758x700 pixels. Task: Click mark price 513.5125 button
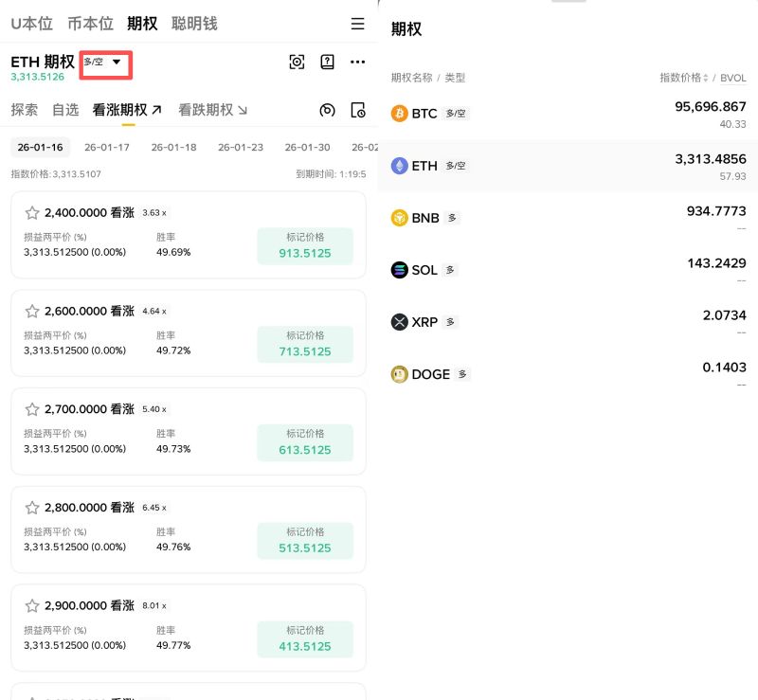(305, 541)
